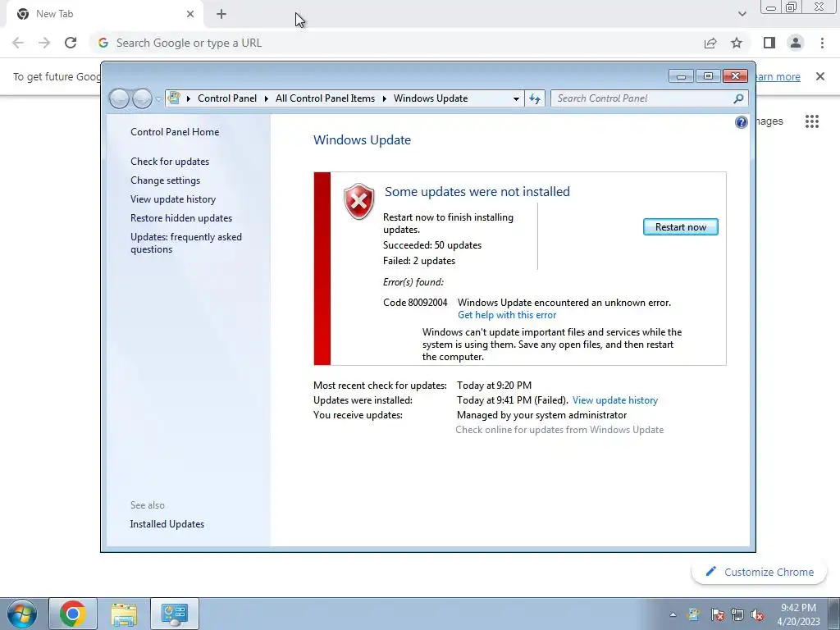Open recent pages dropdown beside navigation buttons
The image size is (840, 630).
[158, 99]
